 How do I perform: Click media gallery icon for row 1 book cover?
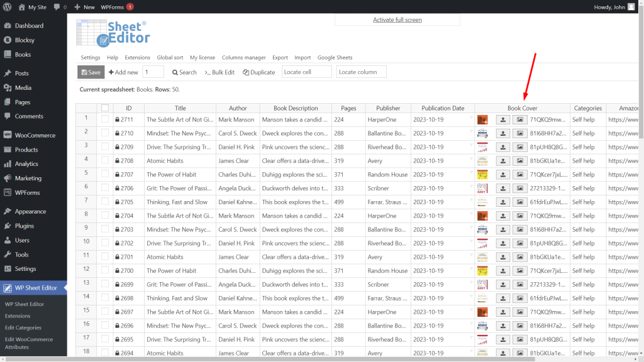coord(520,120)
